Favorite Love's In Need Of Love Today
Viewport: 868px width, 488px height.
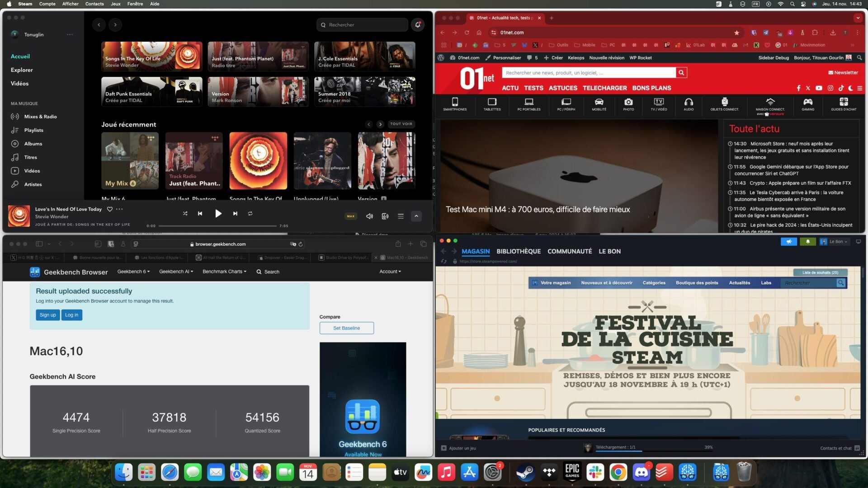(x=109, y=209)
